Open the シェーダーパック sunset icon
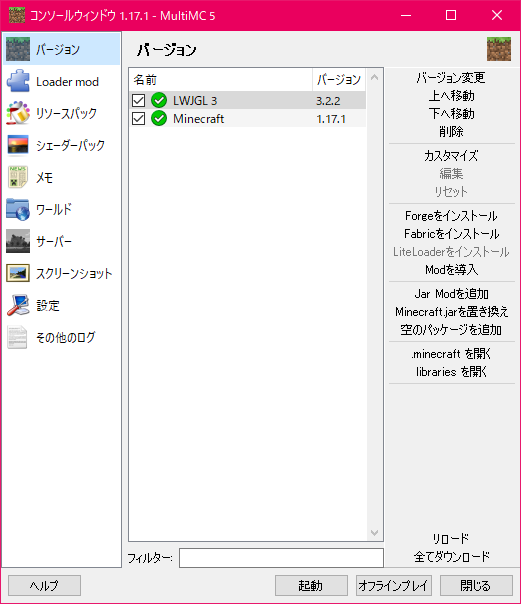521x604 pixels. pos(18,145)
